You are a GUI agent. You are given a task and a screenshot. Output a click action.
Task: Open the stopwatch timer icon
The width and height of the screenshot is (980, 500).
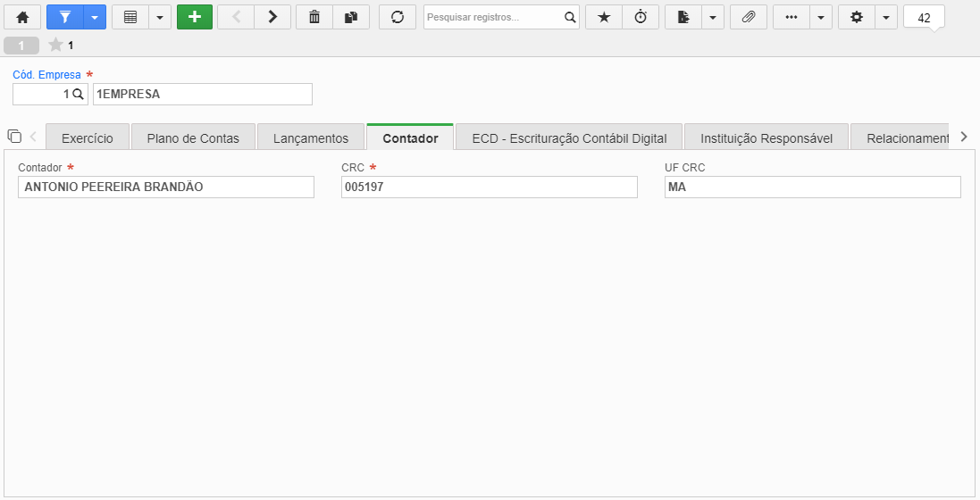641,18
